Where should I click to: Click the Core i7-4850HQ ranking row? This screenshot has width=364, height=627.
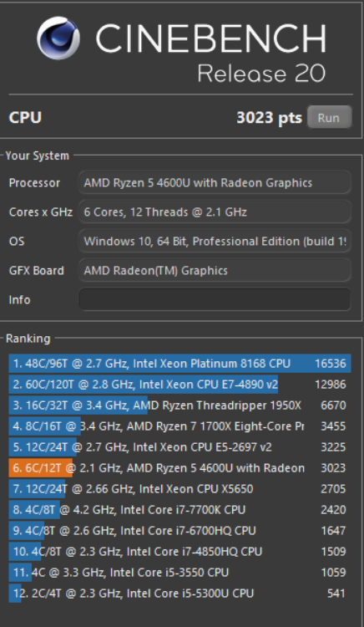click(x=180, y=552)
